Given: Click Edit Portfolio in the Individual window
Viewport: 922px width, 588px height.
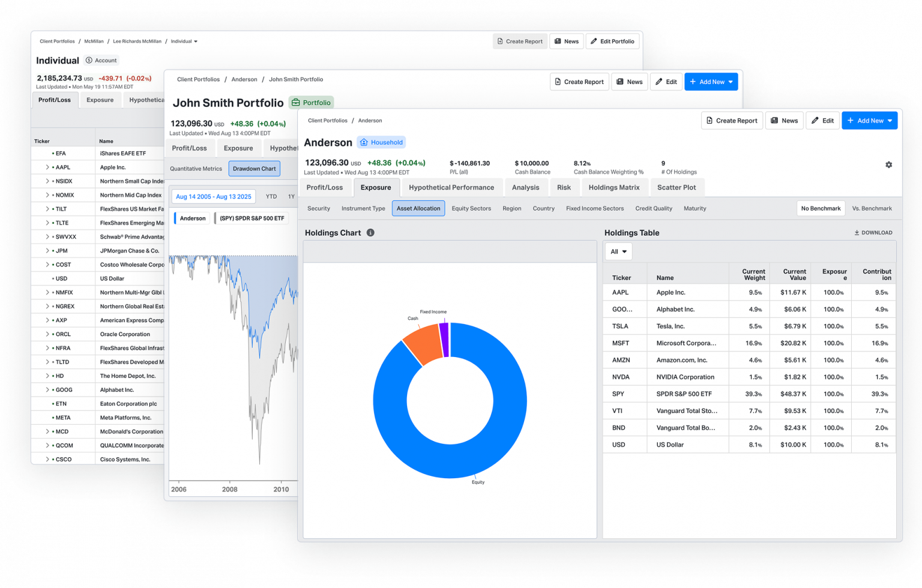Looking at the screenshot, I should point(612,41).
